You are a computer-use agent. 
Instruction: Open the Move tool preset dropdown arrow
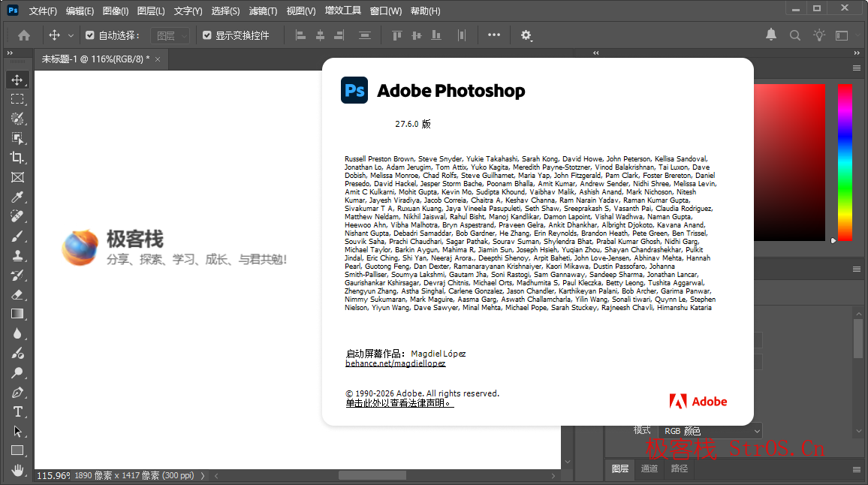click(71, 35)
